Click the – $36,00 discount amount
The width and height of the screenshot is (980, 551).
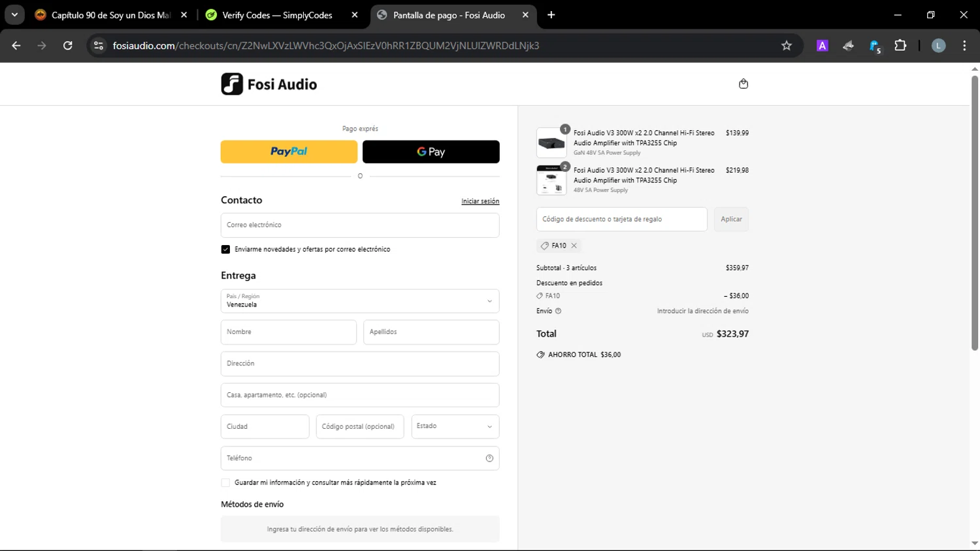[736, 296]
